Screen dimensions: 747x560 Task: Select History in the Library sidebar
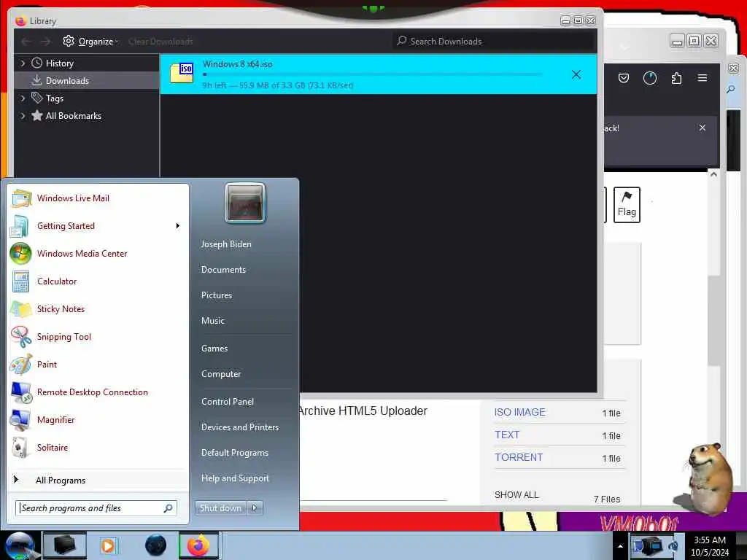pyautogui.click(x=60, y=63)
